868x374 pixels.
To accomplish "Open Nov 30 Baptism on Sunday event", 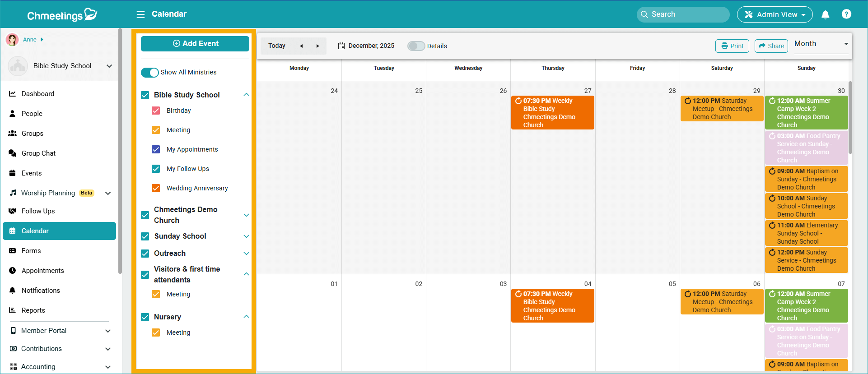I will pos(806,179).
